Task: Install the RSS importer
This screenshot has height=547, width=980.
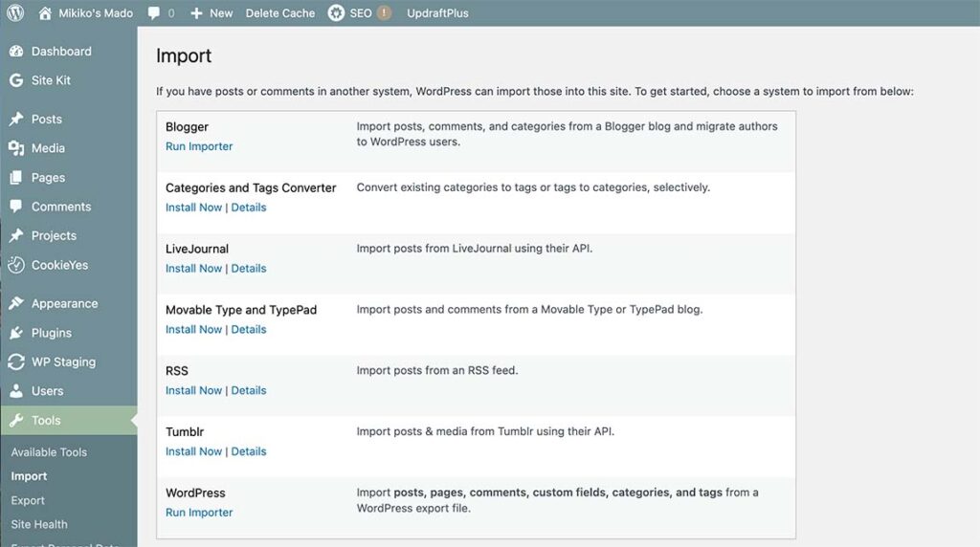Action: 193,390
